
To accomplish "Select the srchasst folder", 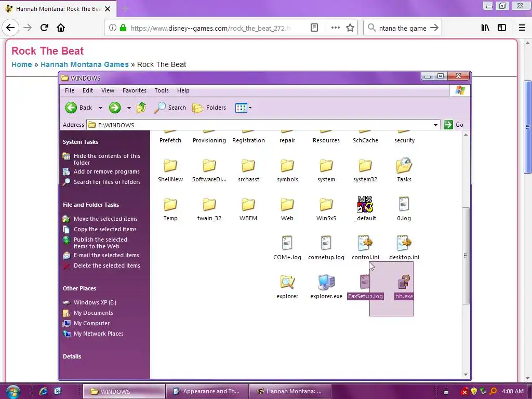I will pos(248,170).
